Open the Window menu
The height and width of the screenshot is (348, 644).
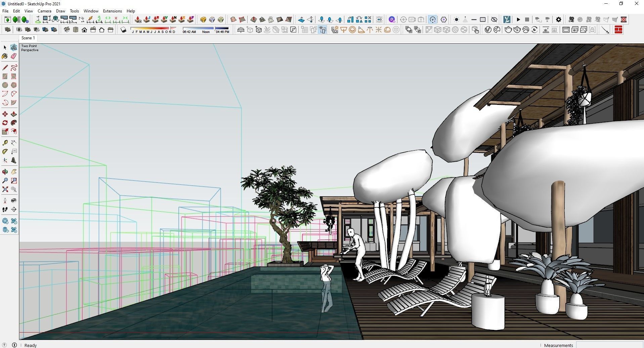(91, 11)
